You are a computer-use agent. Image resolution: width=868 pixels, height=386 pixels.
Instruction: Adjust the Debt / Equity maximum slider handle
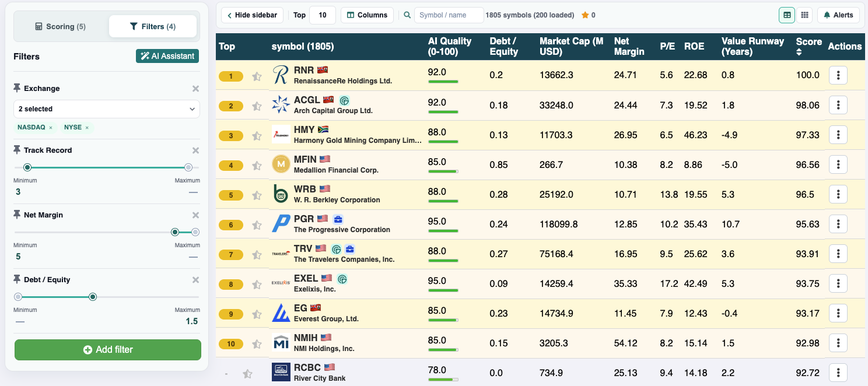[93, 297]
